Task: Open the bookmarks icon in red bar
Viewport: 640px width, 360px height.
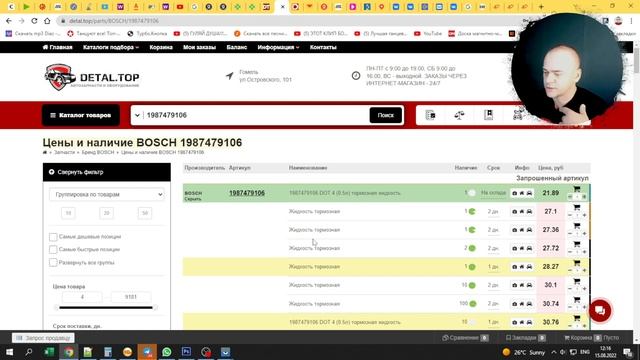Action: (489, 115)
